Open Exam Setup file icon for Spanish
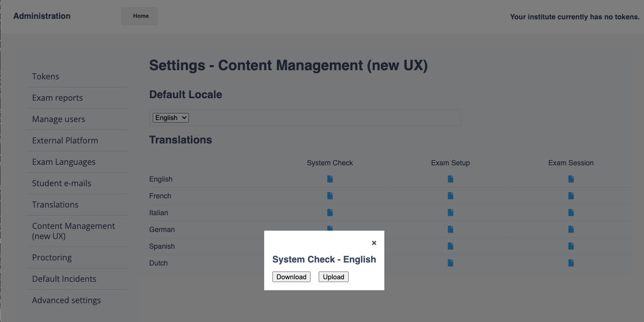Screen dimensions: 644x322 451,246
